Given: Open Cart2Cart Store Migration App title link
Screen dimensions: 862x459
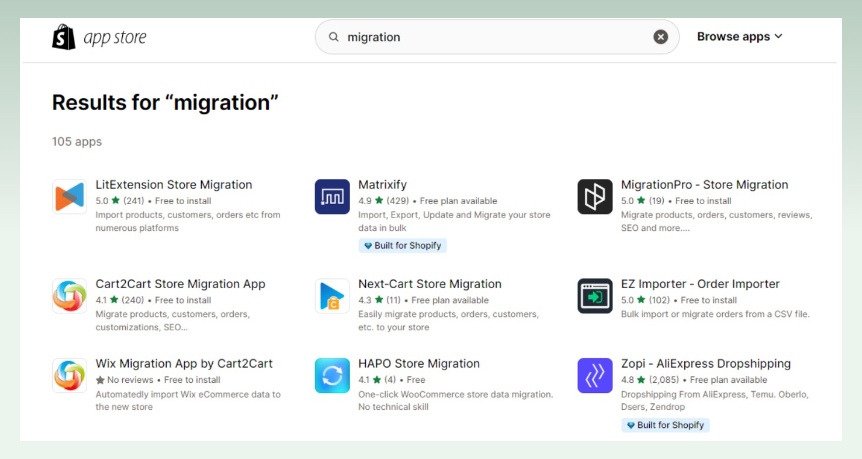Looking at the screenshot, I should point(180,284).
